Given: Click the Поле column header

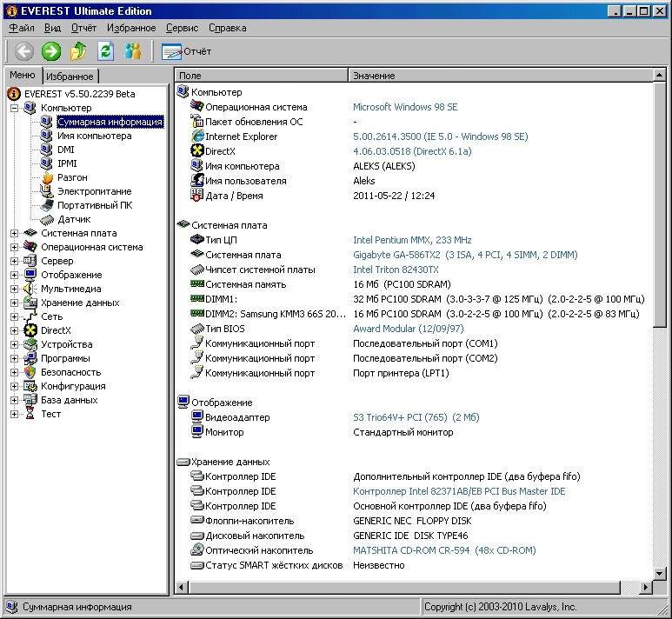Looking at the screenshot, I should (262, 76).
